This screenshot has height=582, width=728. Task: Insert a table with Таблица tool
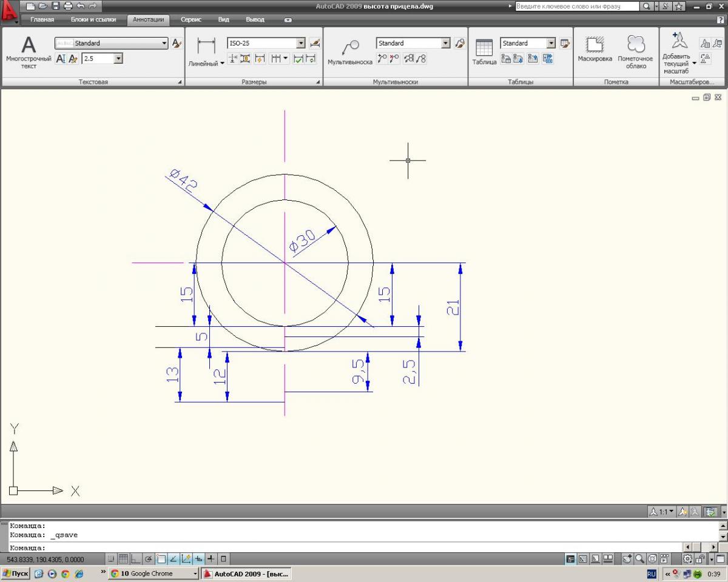click(484, 52)
